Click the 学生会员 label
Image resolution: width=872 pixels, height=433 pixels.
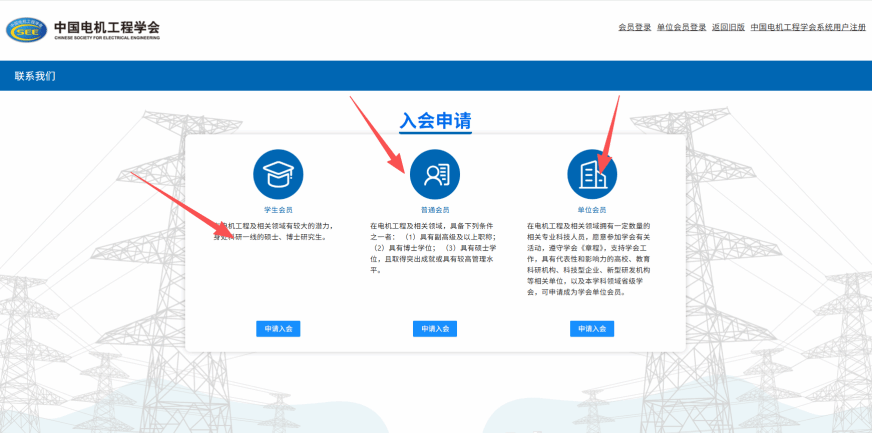click(278, 210)
